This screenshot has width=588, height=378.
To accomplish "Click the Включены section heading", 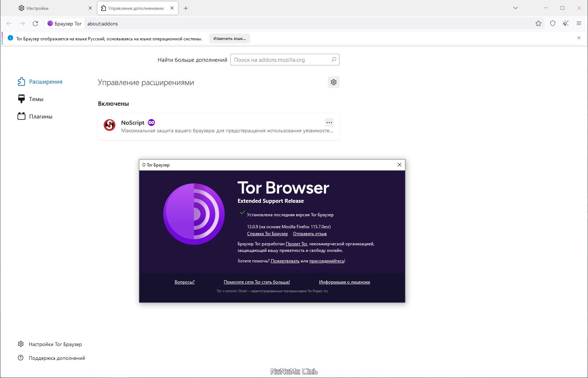I will pos(114,104).
